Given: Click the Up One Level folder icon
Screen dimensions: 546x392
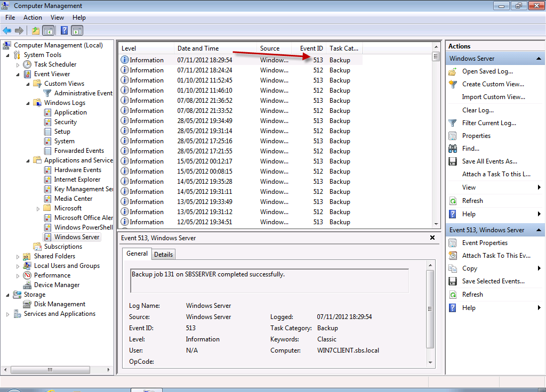Looking at the screenshot, I should (x=35, y=30).
